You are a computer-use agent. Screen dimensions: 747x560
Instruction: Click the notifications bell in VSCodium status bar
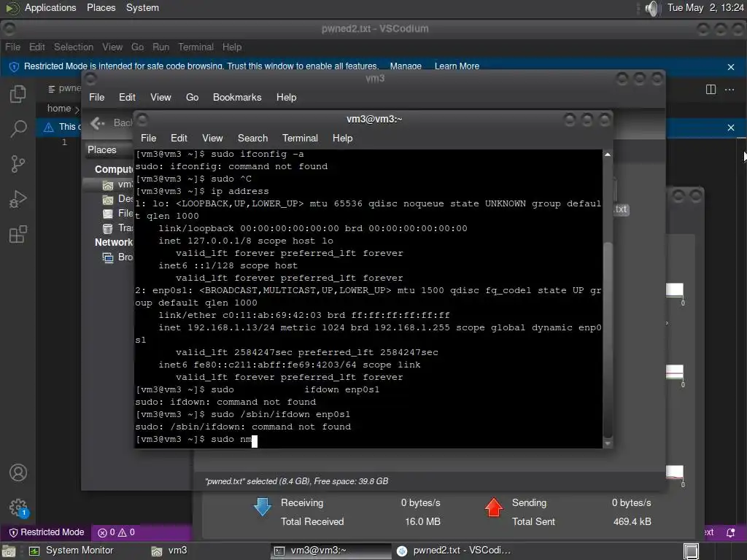point(730,532)
